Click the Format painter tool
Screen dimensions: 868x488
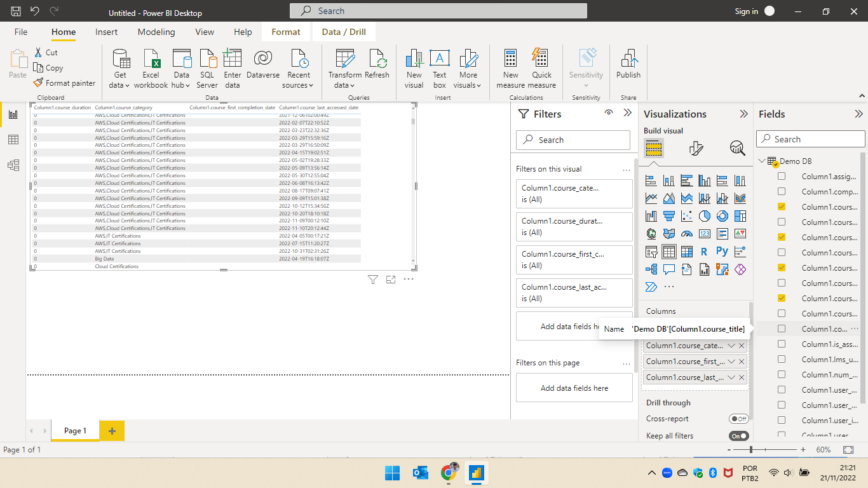tap(64, 83)
